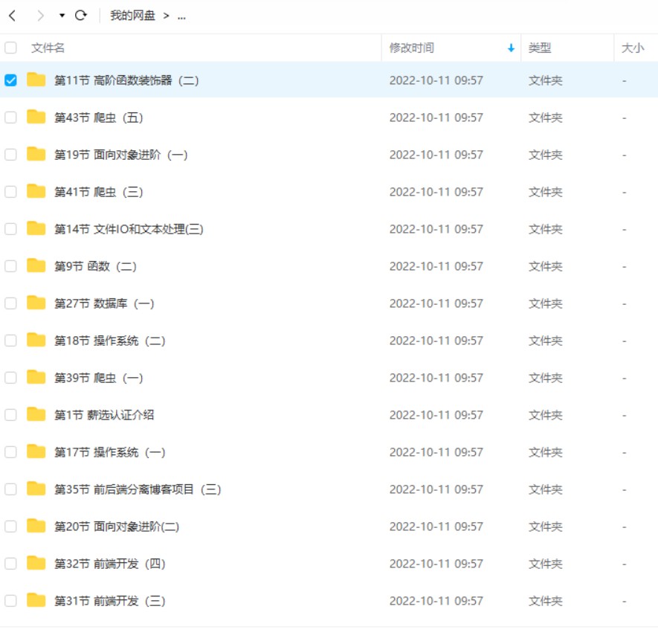Sort by 文件名 column header

(48, 48)
